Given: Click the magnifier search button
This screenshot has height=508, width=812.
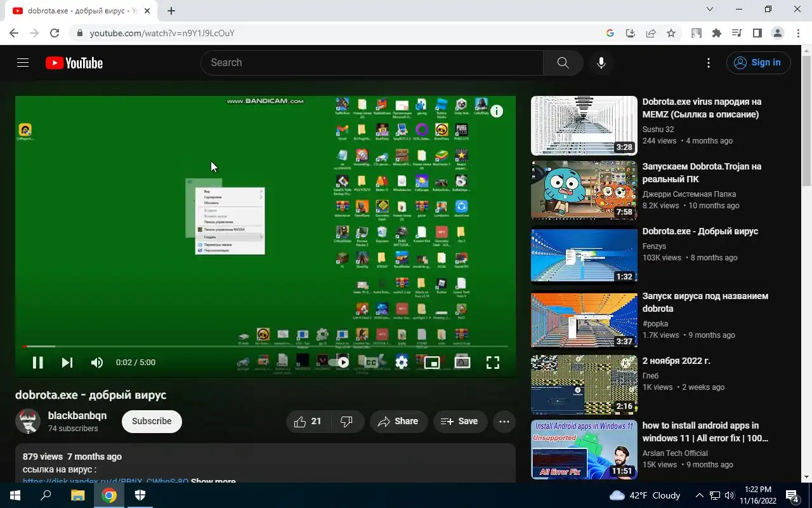Looking at the screenshot, I should (x=563, y=63).
